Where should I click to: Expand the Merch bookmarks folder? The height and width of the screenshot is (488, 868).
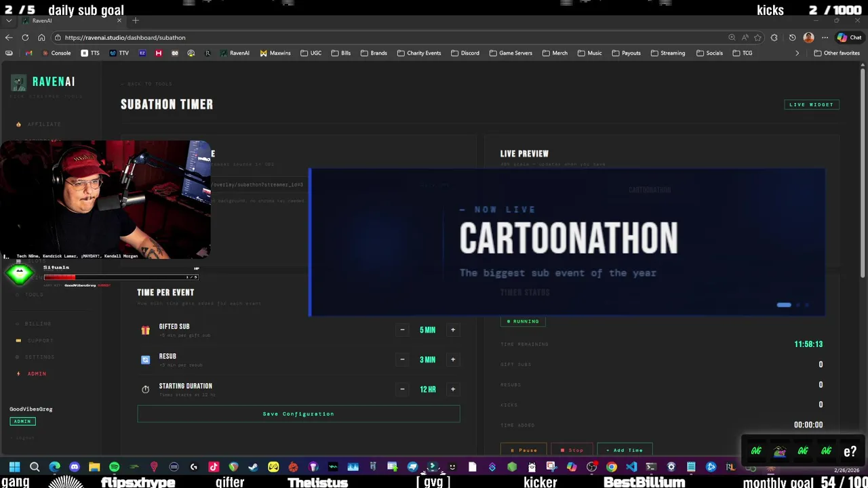click(x=555, y=53)
